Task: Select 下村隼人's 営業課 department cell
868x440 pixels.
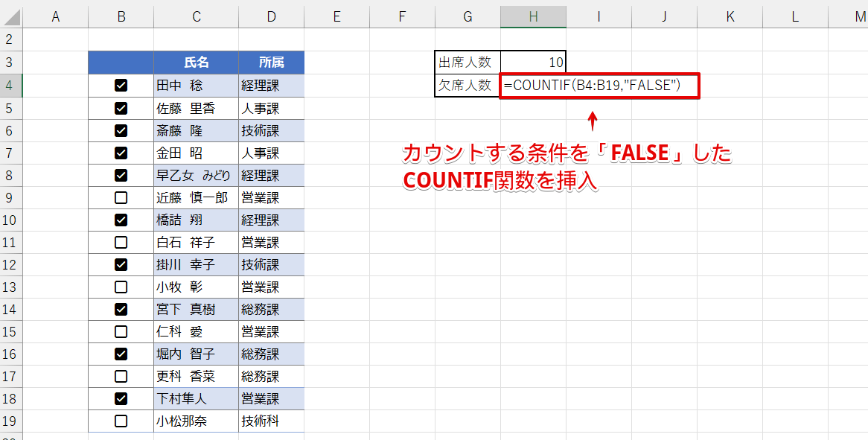Action: tap(271, 398)
